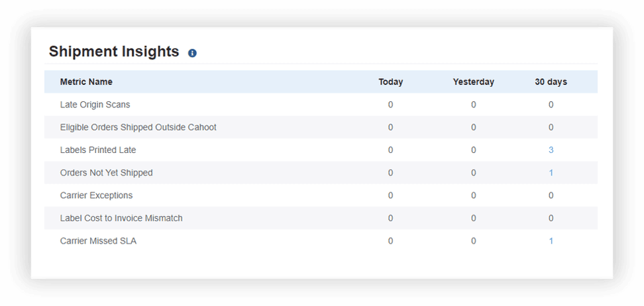Click the Today column header
Viewport: 644px width, 306px height.
pos(390,82)
